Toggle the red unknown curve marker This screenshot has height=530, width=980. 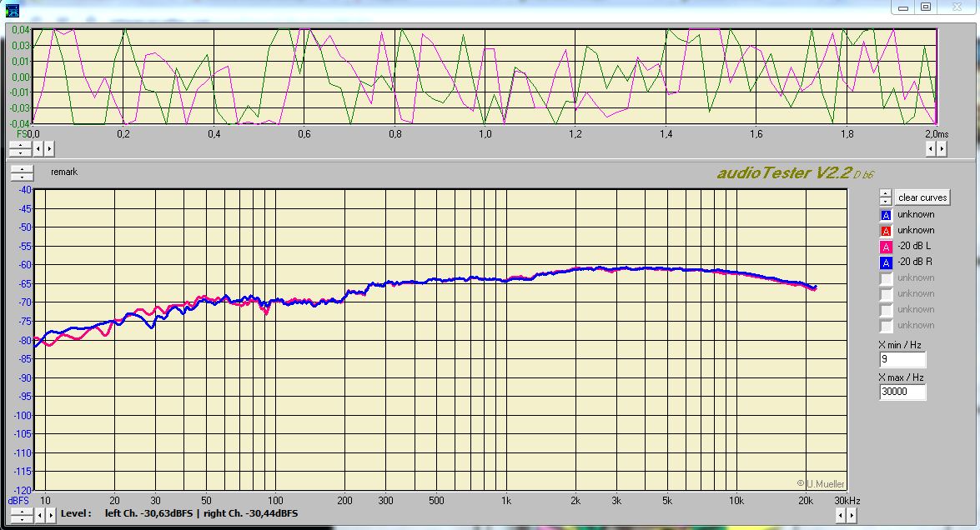[x=886, y=231]
